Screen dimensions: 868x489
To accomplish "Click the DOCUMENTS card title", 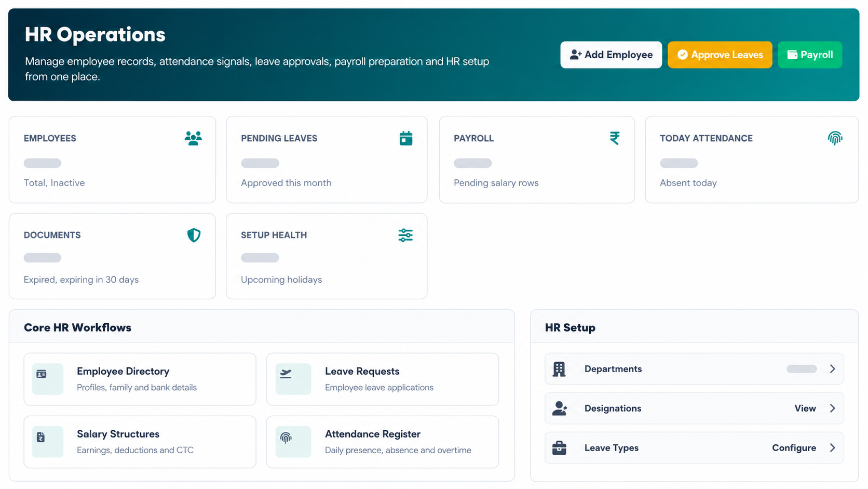I will click(x=52, y=235).
